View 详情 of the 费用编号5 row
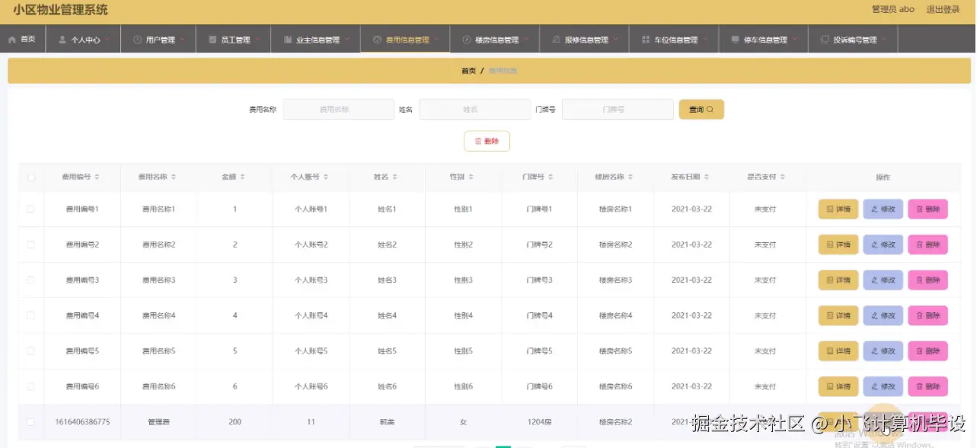This screenshot has height=448, width=980. [x=838, y=350]
